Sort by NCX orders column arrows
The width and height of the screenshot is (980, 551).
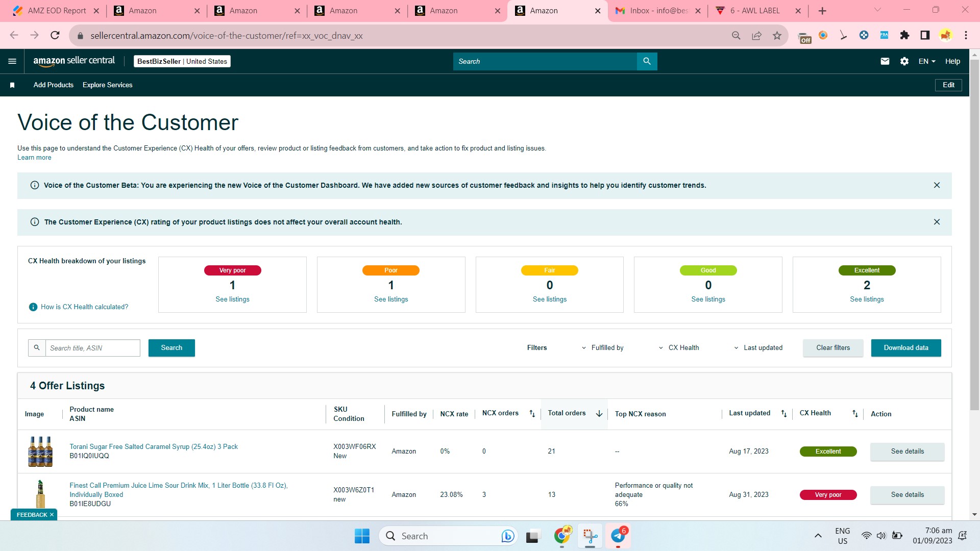pyautogui.click(x=532, y=414)
